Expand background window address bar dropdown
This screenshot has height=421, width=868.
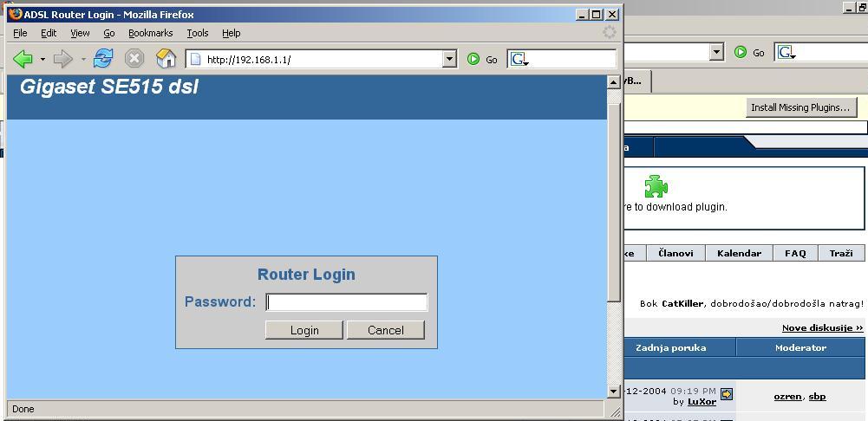(717, 53)
